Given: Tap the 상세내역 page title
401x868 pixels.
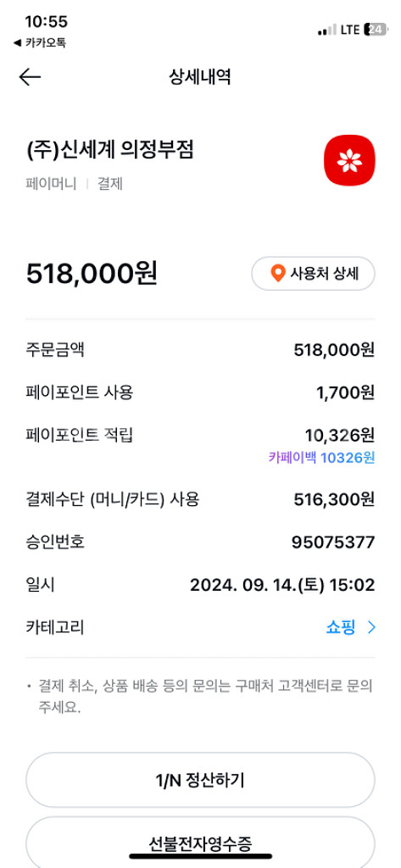Looking at the screenshot, I should click(x=200, y=77).
